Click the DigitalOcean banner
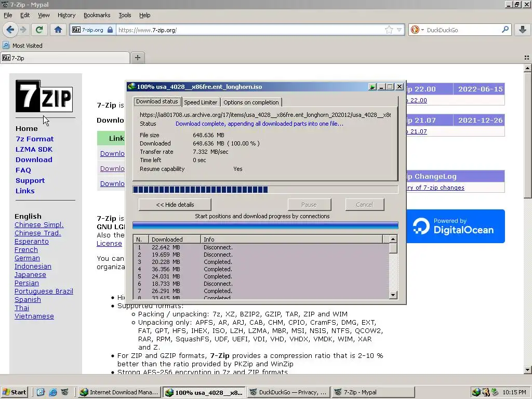This screenshot has height=399, width=532. point(455,226)
